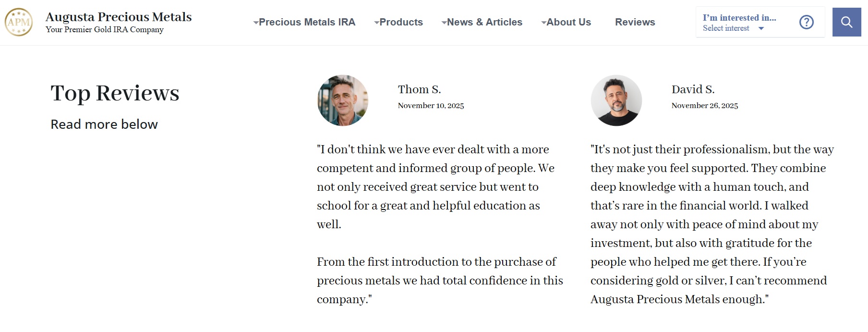Navigate to the Reviews menu item
This screenshot has width=868, height=332.
tap(635, 22)
